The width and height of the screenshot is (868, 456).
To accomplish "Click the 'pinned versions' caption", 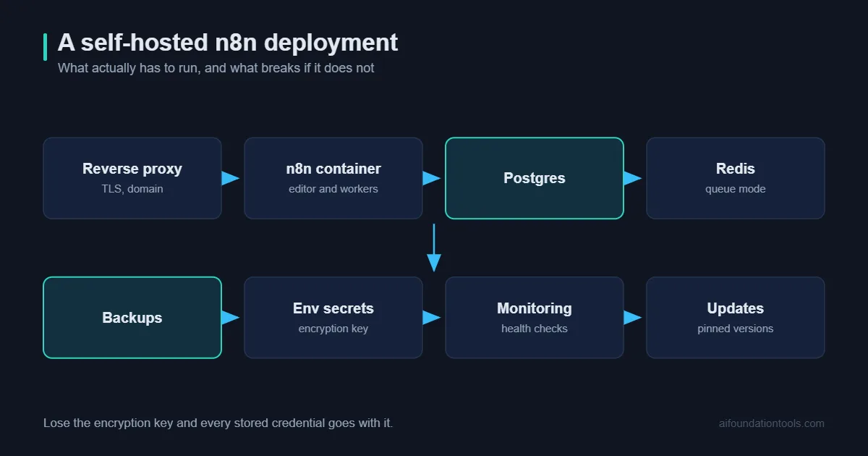I will 736,329.
